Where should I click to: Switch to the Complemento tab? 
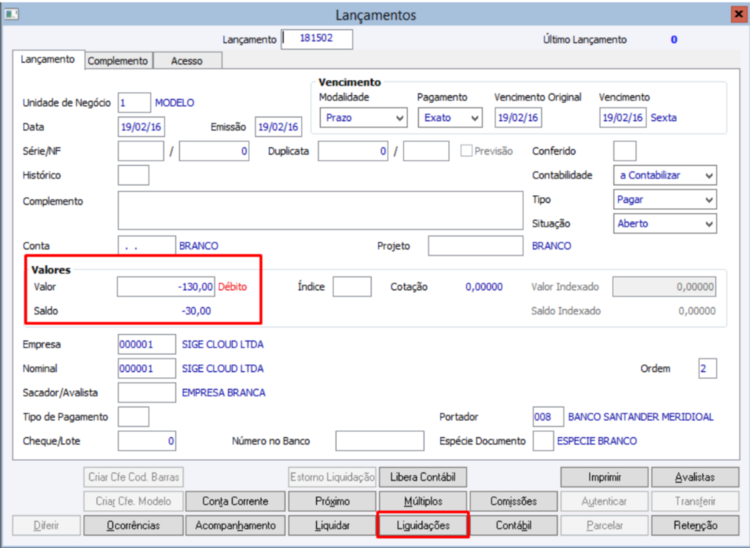[118, 61]
